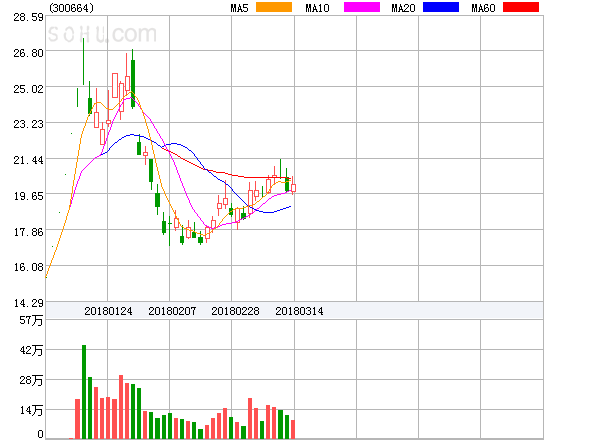Click the 17.86 price axis label

pyautogui.click(x=28, y=232)
